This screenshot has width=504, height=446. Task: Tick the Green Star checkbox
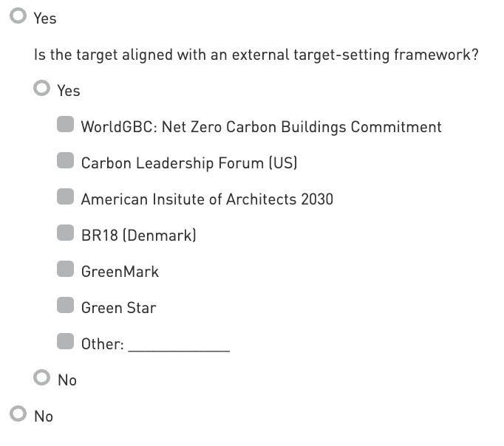tap(67, 306)
